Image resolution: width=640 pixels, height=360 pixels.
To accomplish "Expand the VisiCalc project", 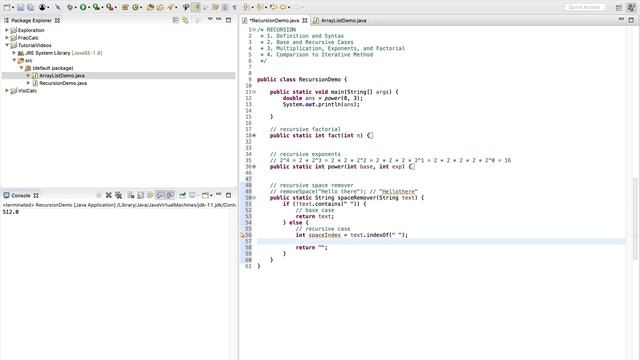I will click(7, 91).
